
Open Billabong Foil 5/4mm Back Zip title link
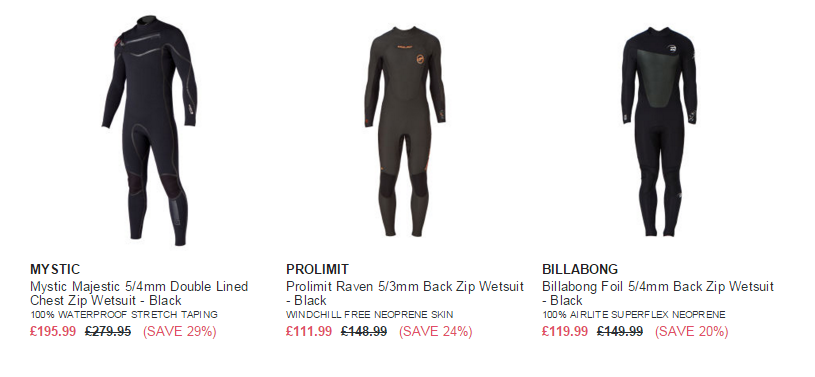[x=658, y=293]
